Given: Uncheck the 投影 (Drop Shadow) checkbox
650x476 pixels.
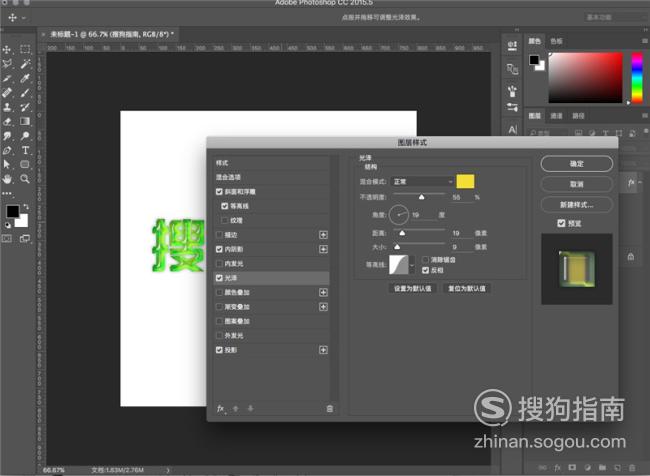Looking at the screenshot, I should click(219, 350).
